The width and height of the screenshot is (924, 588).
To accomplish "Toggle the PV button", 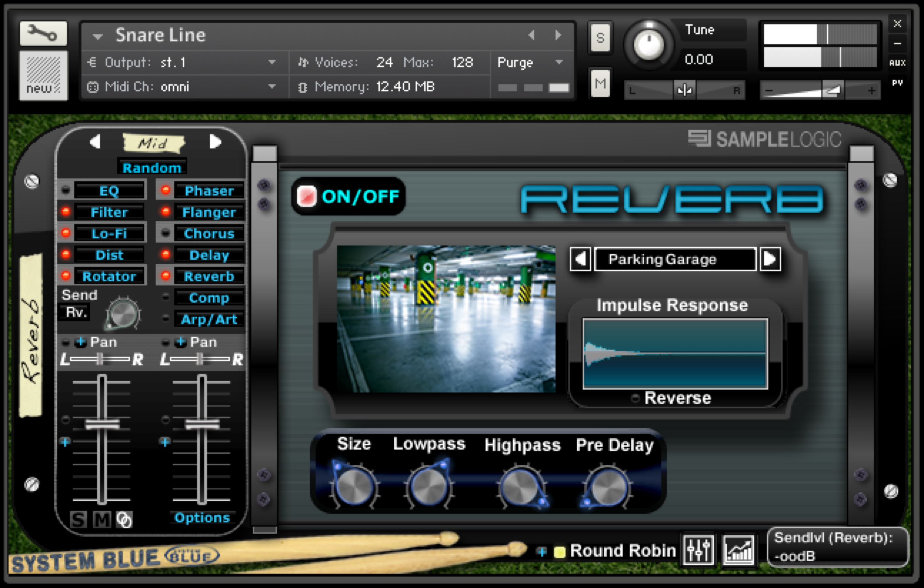I will [898, 83].
